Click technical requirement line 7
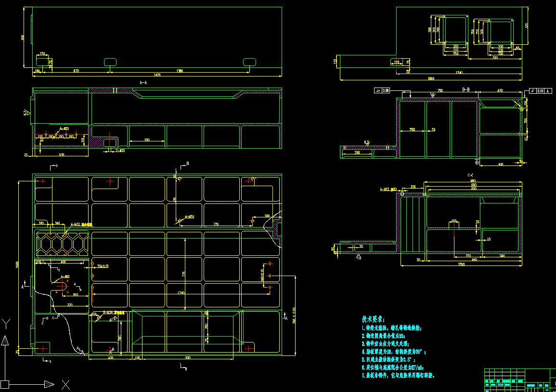 [x=398, y=375]
